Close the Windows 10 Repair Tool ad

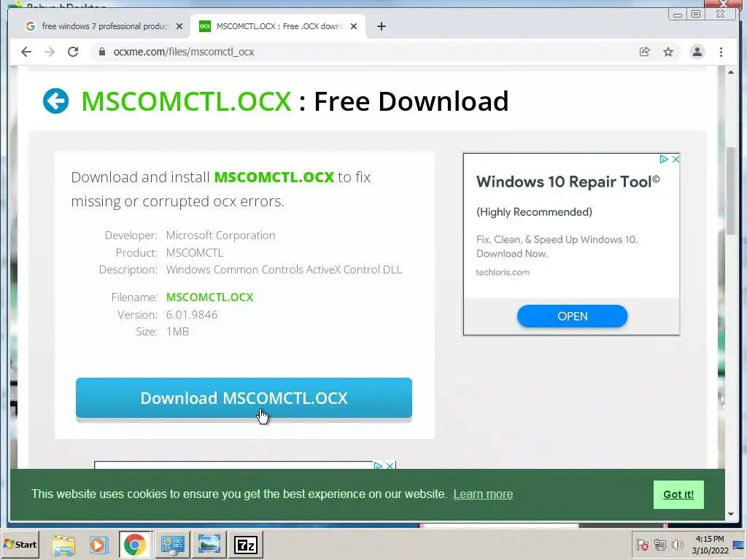coord(676,160)
